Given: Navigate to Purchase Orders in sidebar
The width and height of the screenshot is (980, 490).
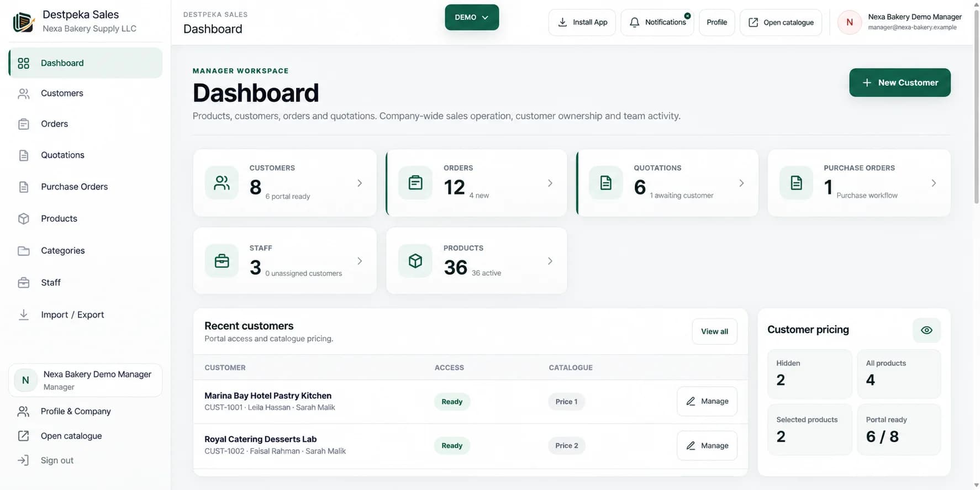Looking at the screenshot, I should click(x=86, y=187).
